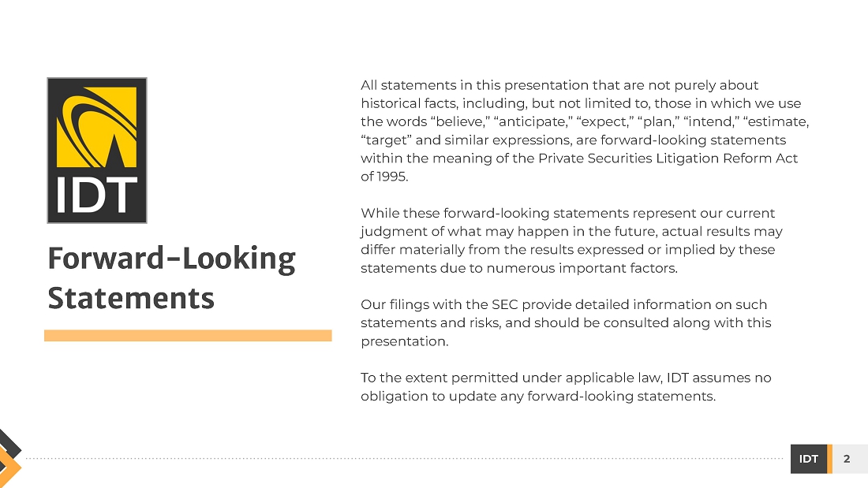Click the large IDT logo image
This screenshot has width=868, height=488.
pos(97,150)
